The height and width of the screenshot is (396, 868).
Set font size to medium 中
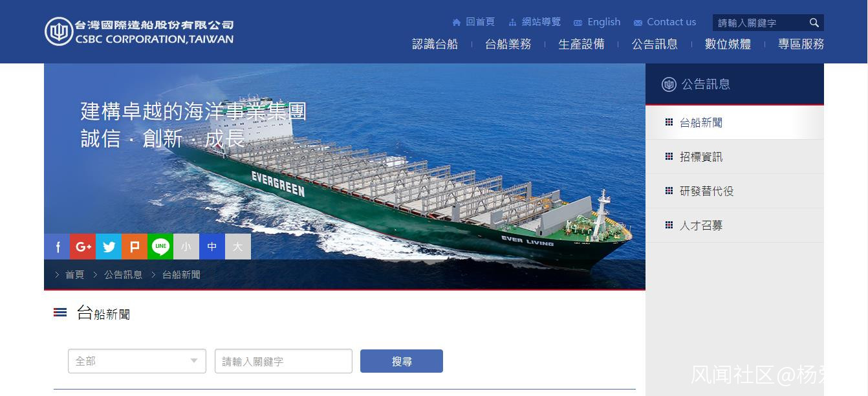pos(212,247)
